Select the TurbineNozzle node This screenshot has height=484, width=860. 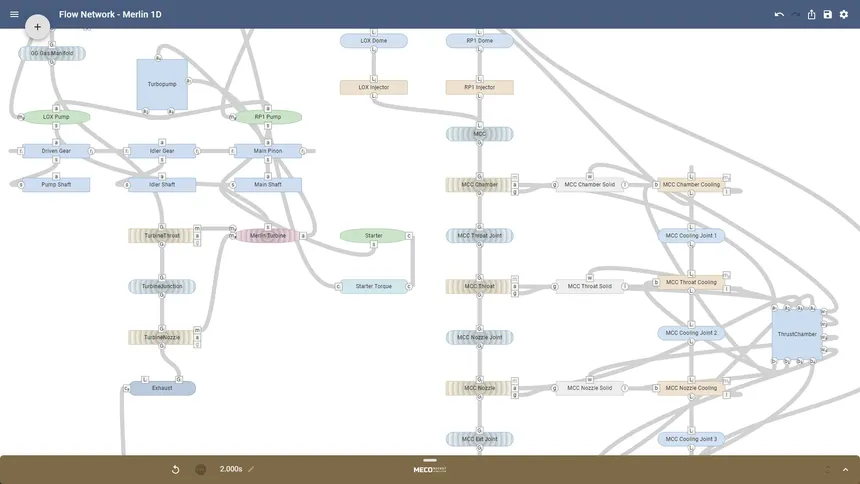(x=162, y=337)
